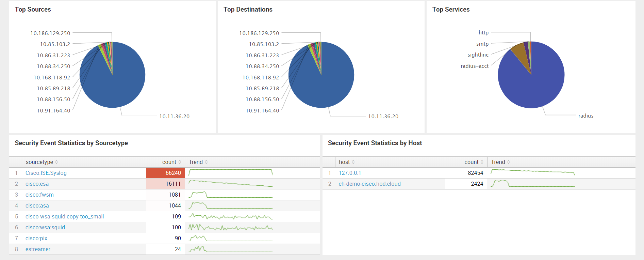Click Security Event Statistics by Host title
644x260 pixels.
click(375, 143)
